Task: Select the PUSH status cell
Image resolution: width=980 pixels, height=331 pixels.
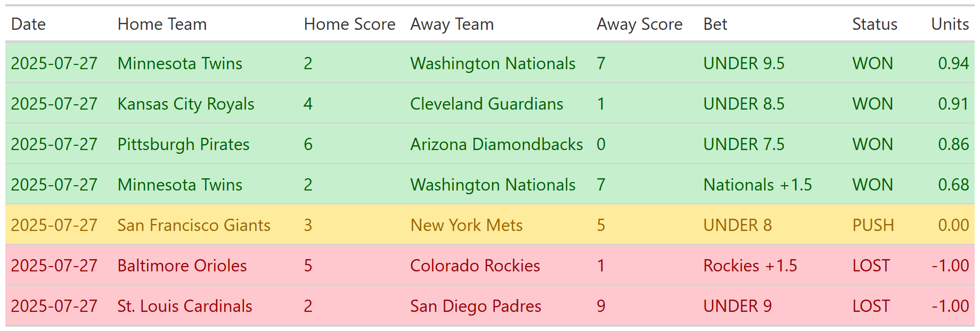Action: [873, 225]
